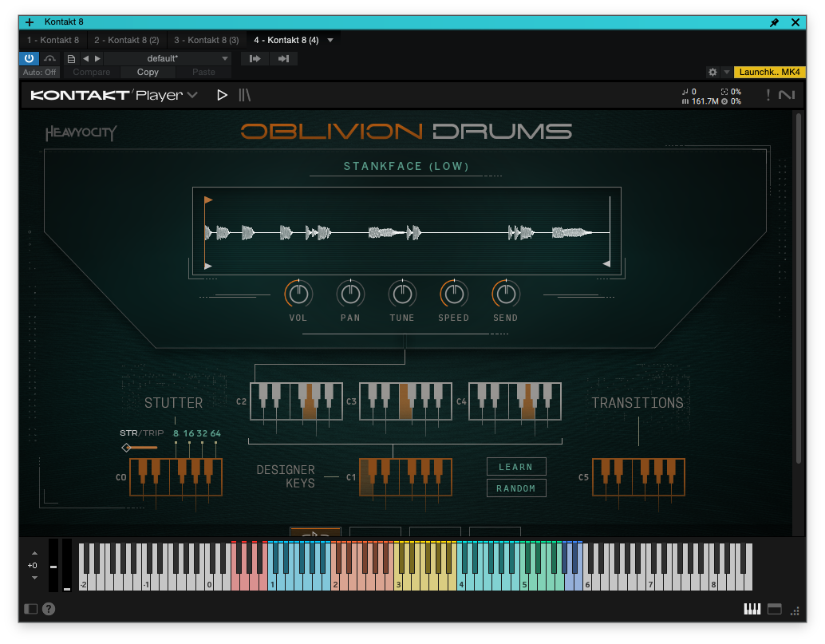Click the C1 designer keys octave
This screenshot has width=825, height=644.
405,477
